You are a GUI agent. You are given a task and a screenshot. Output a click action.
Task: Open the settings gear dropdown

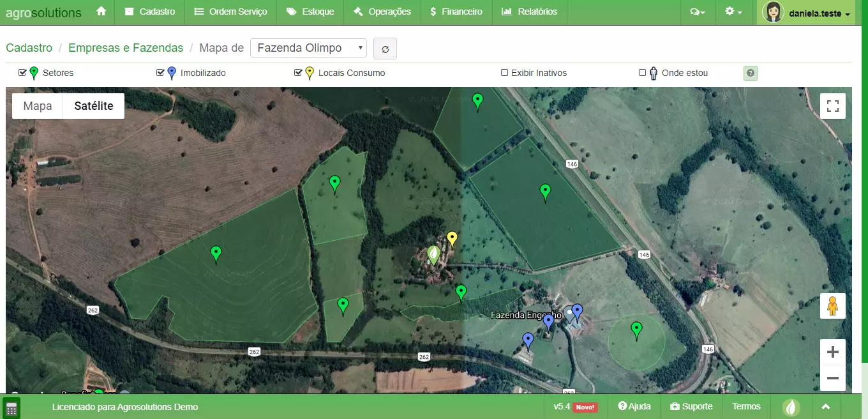(733, 11)
